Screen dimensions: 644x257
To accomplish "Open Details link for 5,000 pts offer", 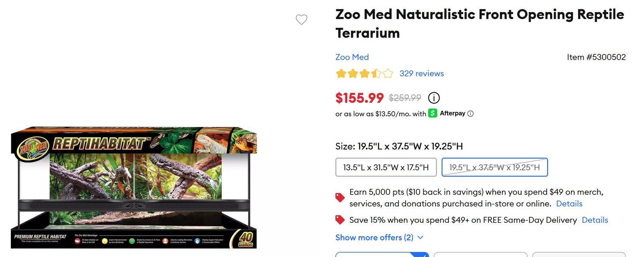I will [569, 203].
